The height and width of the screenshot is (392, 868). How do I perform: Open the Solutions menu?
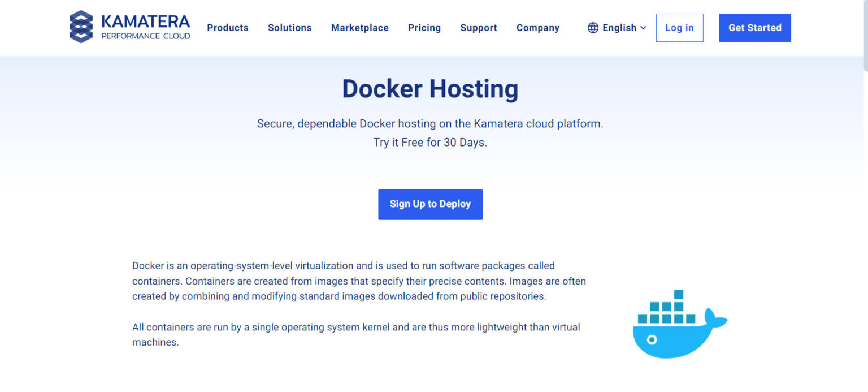[290, 28]
